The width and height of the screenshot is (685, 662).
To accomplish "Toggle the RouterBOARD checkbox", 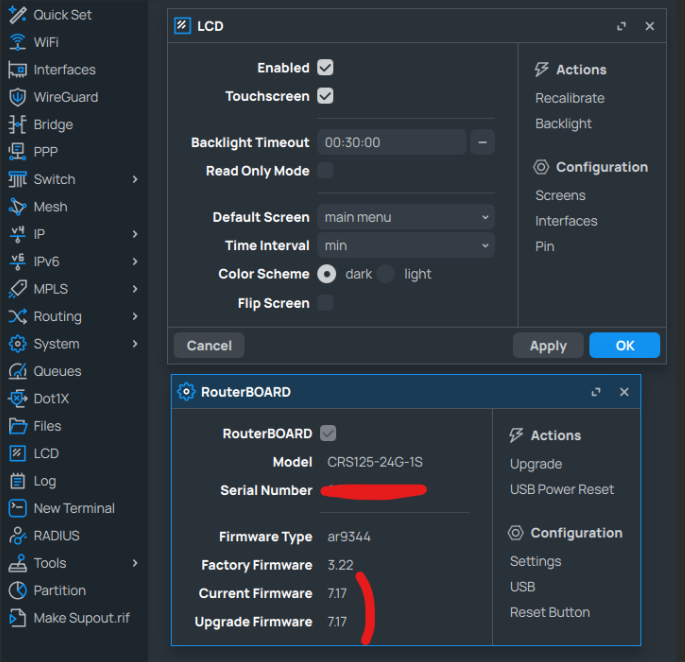I will (328, 433).
